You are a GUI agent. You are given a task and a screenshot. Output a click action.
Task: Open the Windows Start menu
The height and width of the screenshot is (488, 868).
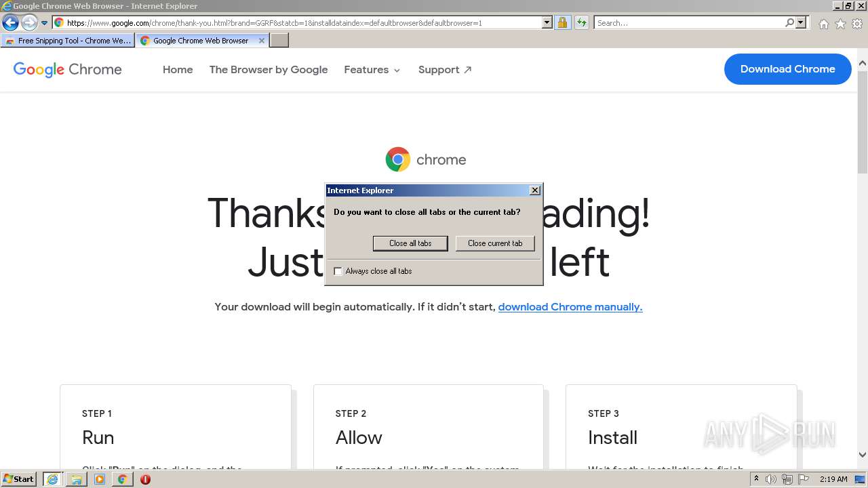[19, 479]
